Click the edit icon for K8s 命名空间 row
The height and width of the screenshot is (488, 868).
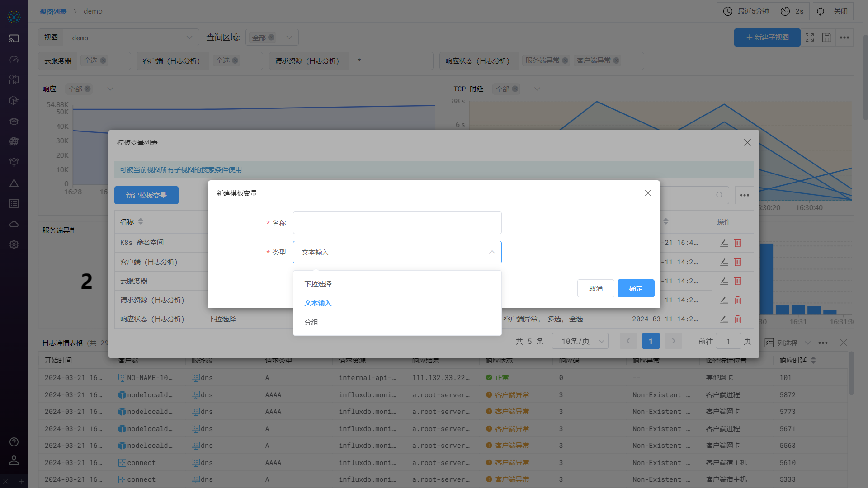tap(724, 243)
